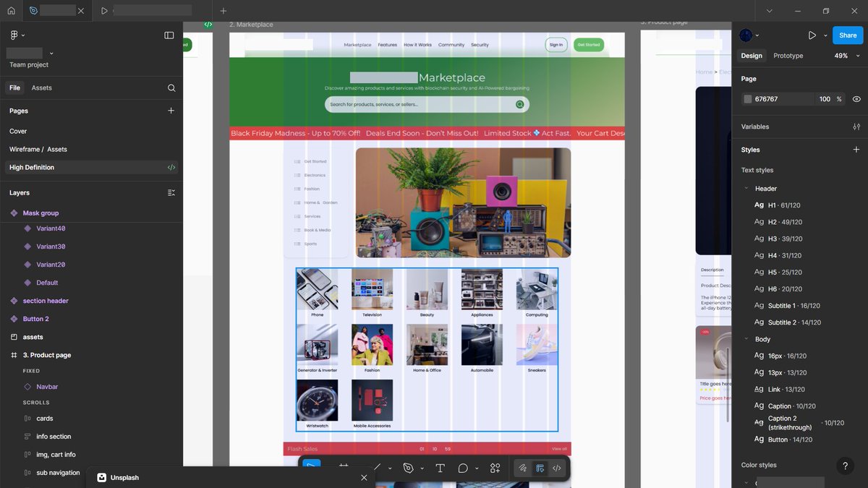Switch to the Assets tab
868x488 pixels.
42,88
